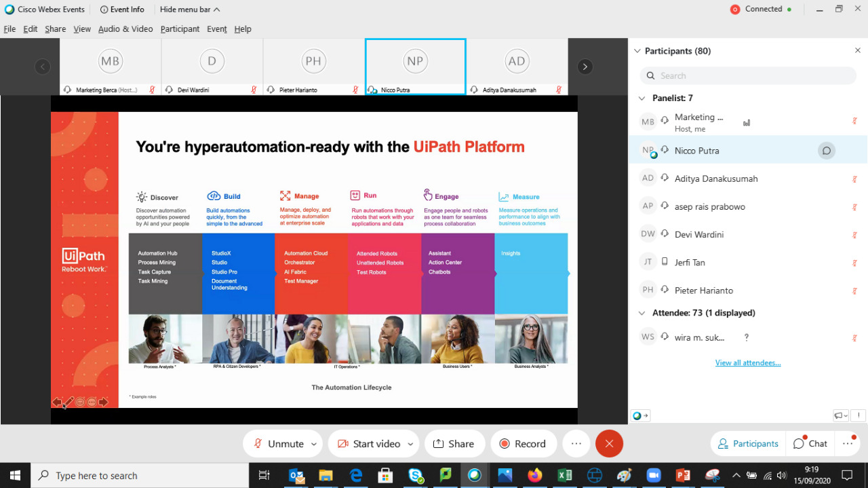Viewport: 868px width, 488px height.
Task: Open the Windows notification center
Action: (847, 476)
